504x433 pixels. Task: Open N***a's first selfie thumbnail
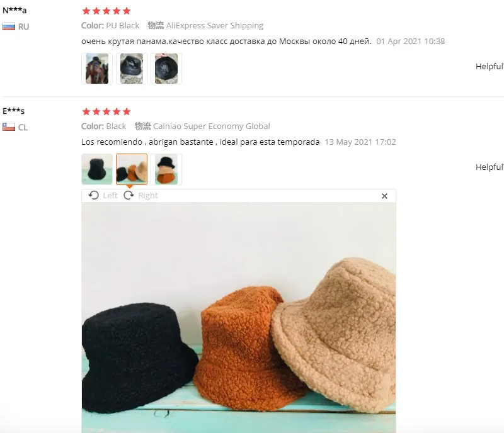point(97,69)
